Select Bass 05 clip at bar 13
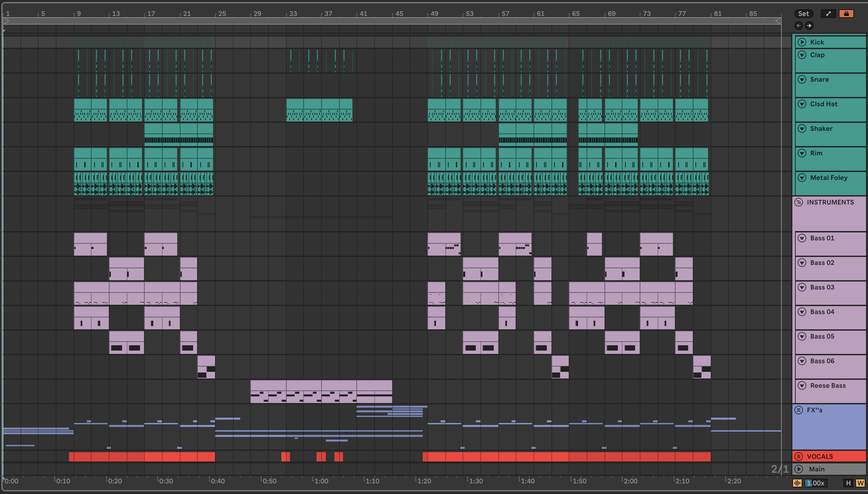This screenshot has height=494, width=868. tap(126, 342)
